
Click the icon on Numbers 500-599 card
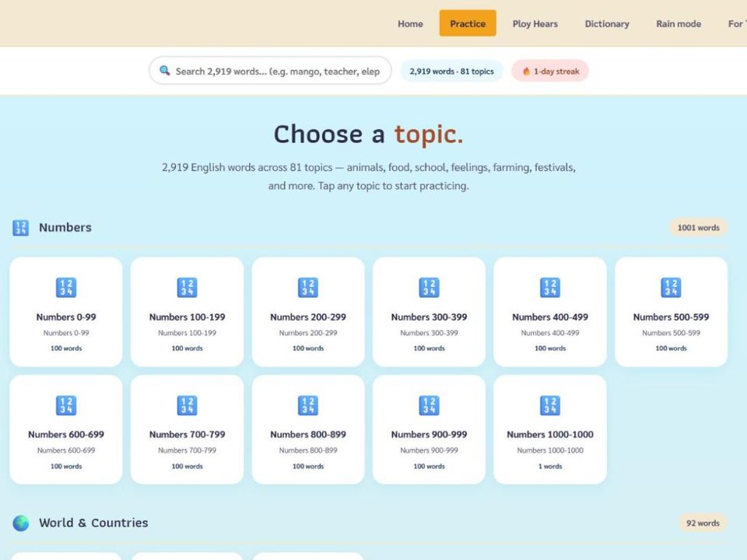point(671,288)
